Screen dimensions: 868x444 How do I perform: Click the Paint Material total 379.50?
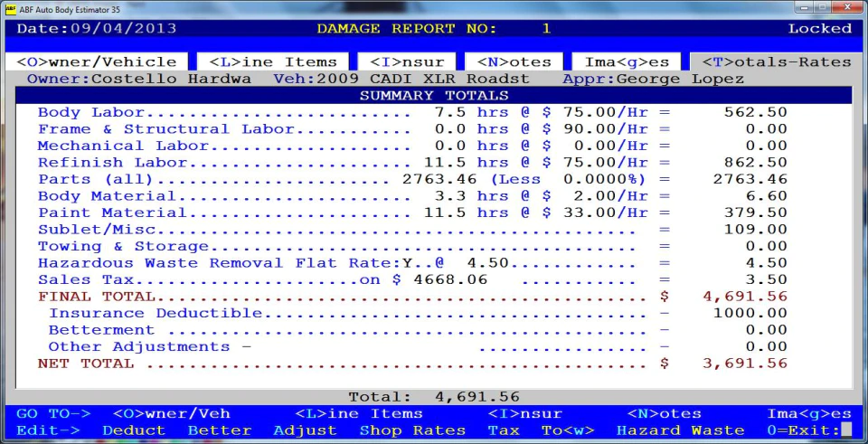pyautogui.click(x=756, y=213)
